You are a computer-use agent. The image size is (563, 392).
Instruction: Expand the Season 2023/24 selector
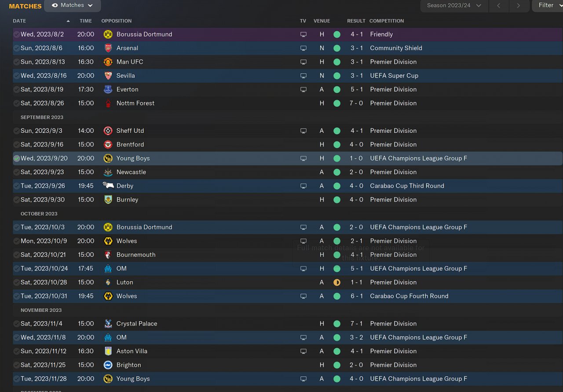click(454, 5)
